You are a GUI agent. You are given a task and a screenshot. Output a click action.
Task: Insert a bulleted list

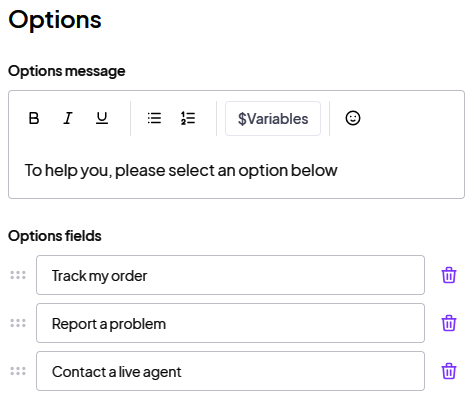(154, 118)
